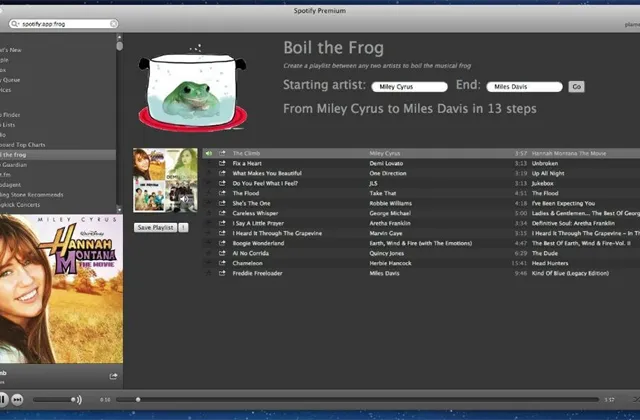640x420 pixels.
Task: Click the End artist input field
Action: click(x=524, y=87)
